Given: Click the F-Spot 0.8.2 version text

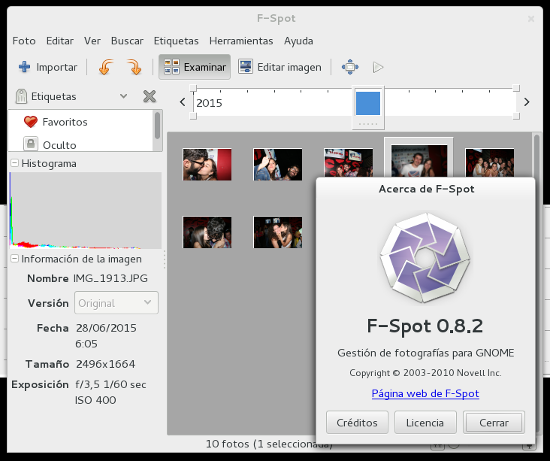Looking at the screenshot, I should [x=425, y=326].
